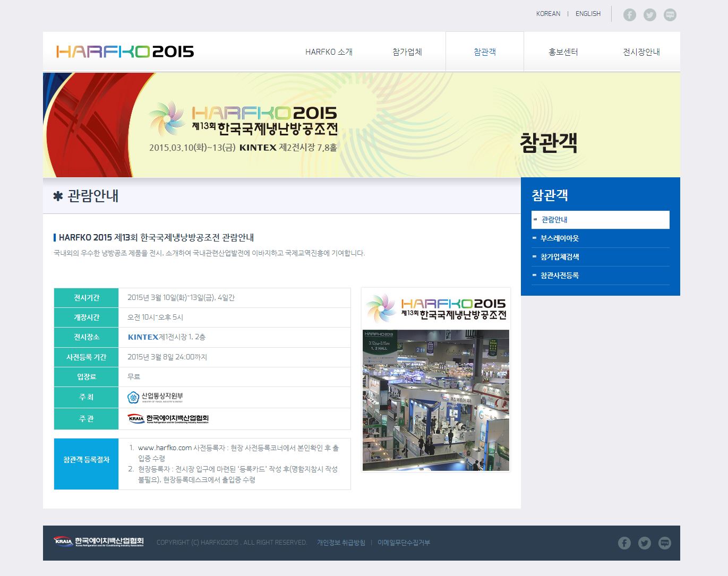Click the KRAIA 한국에이치백산업협회 logo in table

pos(168,418)
